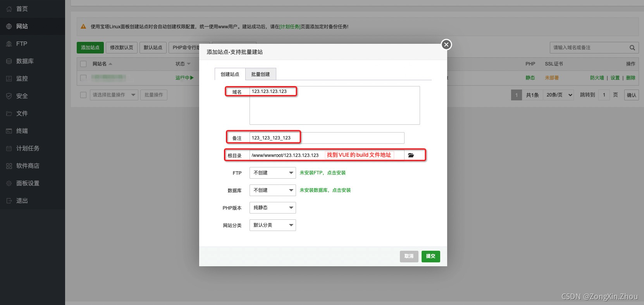This screenshot has height=305, width=644.
Task: Open the FTP 不创建 dropdown
Action: [273, 173]
